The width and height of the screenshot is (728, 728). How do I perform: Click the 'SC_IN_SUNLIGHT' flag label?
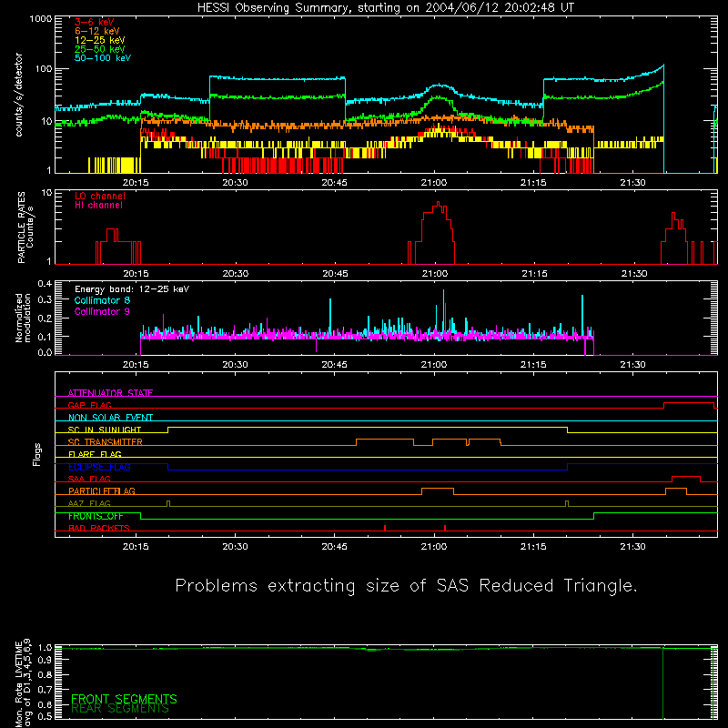105,430
